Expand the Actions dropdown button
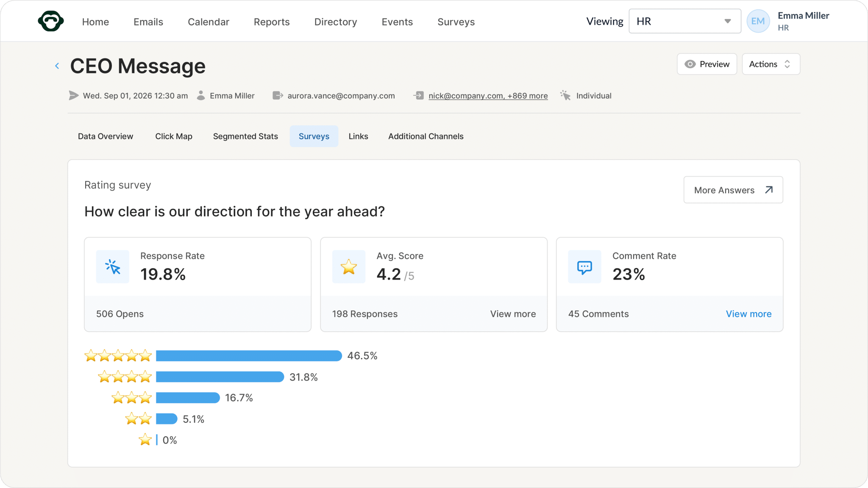 click(x=771, y=64)
